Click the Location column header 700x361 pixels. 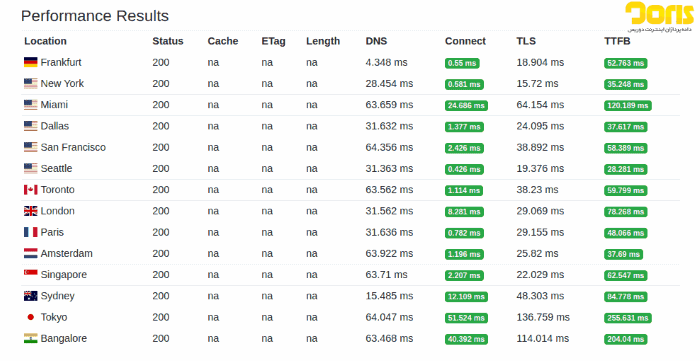[45, 41]
